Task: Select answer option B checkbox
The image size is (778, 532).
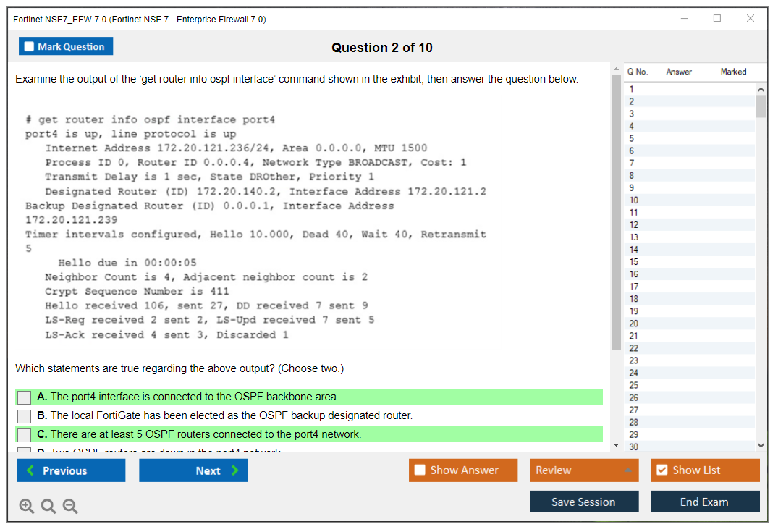Action: pos(25,416)
